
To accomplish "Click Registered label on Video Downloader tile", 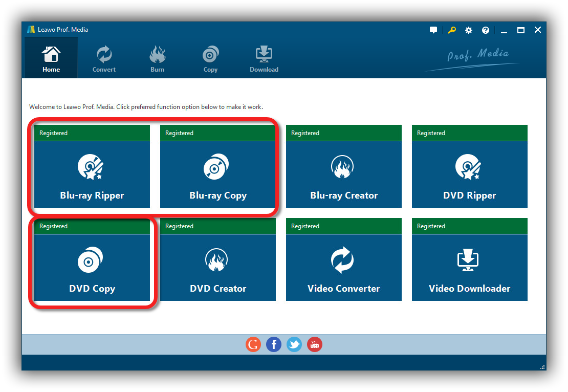I will click(431, 226).
